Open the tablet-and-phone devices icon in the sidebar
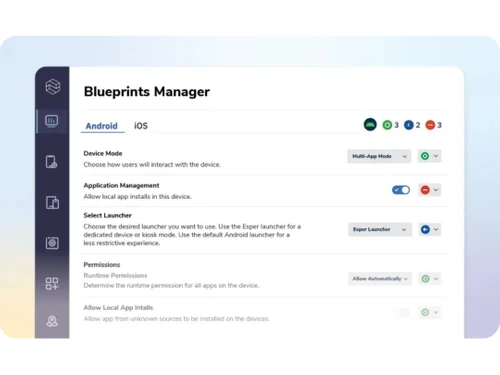Screen dimensions: 500x375 tap(52, 202)
